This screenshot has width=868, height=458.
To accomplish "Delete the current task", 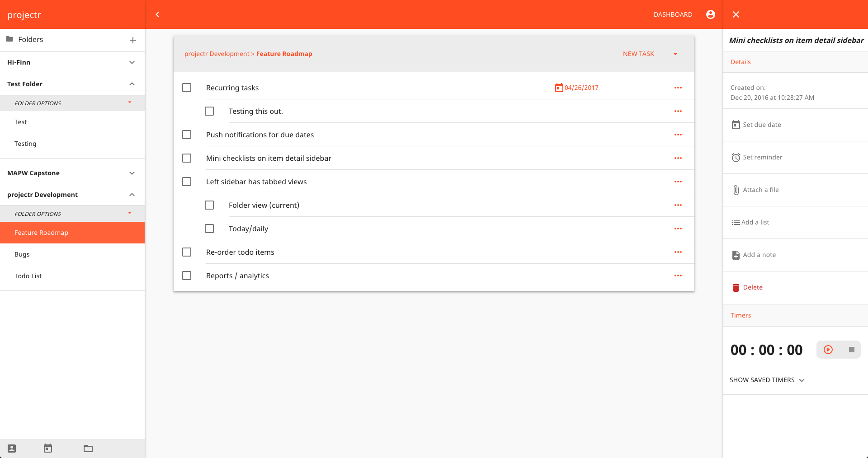I will tap(752, 287).
